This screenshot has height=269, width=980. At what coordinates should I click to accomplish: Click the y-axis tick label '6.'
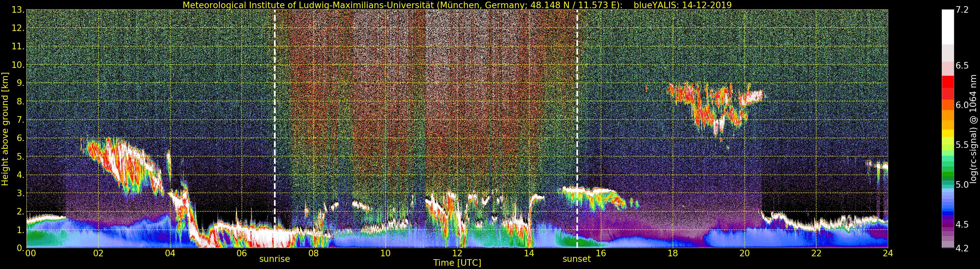pyautogui.click(x=20, y=138)
